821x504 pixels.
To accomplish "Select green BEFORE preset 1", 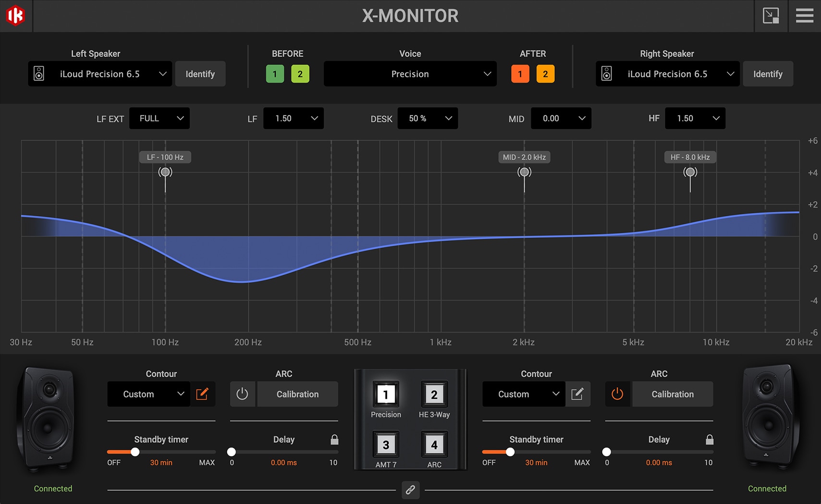I will [275, 74].
